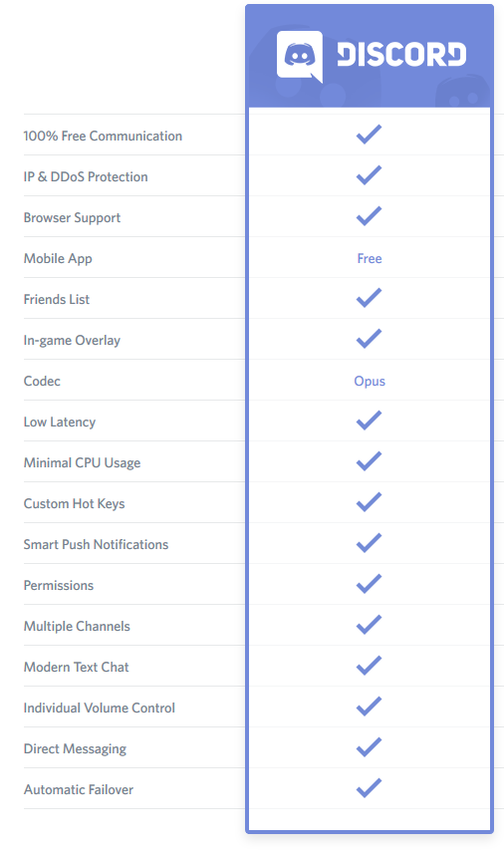
Task: Click the Free label for Mobile App
Action: [x=370, y=258]
